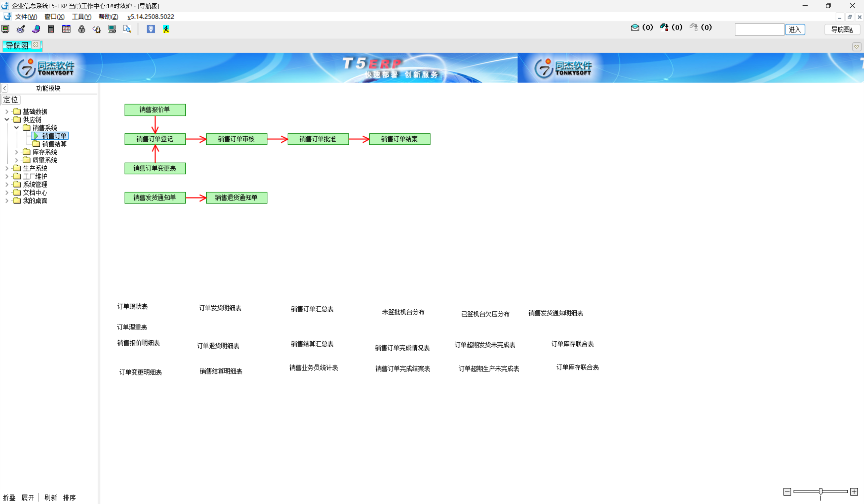Expand the 基础数据 tree node
864x504 pixels.
pyautogui.click(x=7, y=111)
